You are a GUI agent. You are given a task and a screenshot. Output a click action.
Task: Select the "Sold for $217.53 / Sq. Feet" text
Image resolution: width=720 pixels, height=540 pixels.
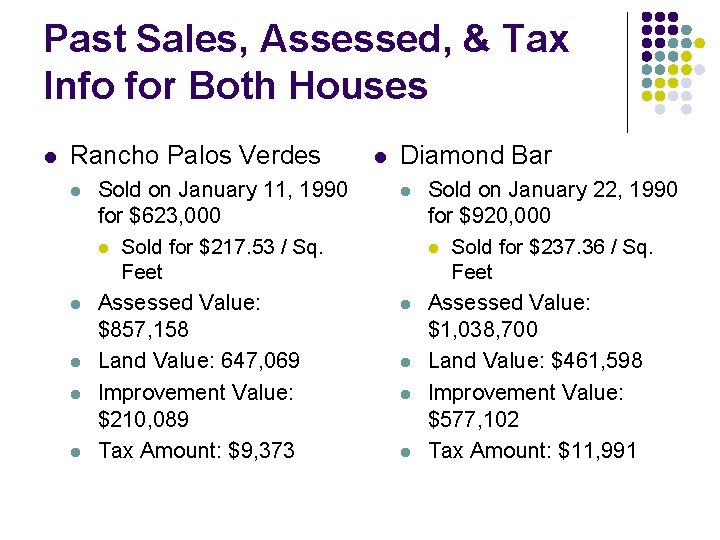(x=221, y=259)
